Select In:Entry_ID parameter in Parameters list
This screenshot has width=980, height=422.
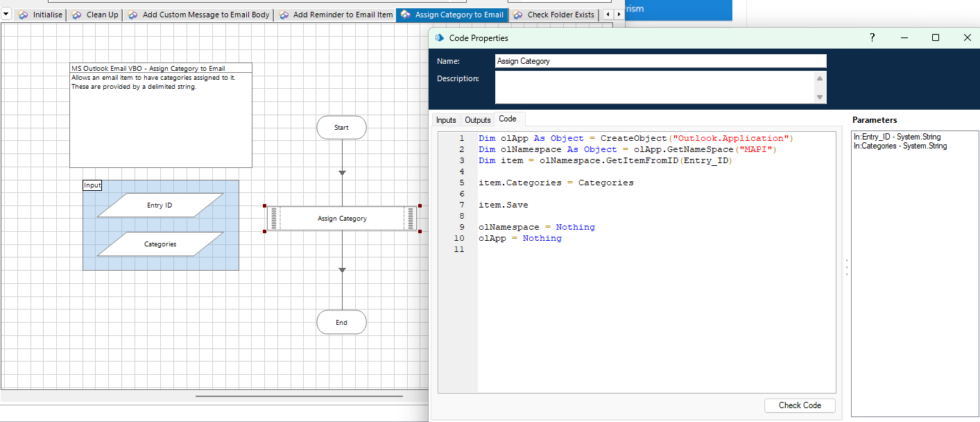coord(897,137)
